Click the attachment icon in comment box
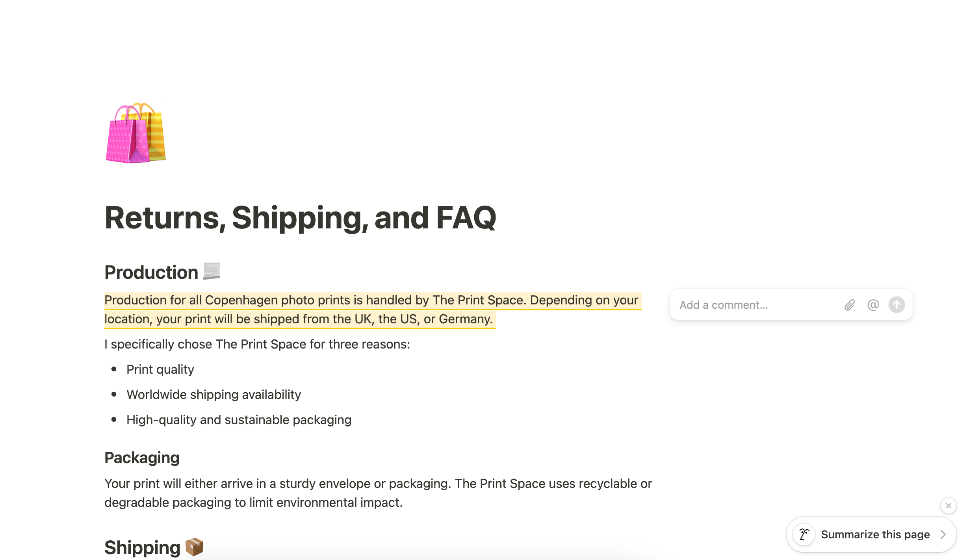The image size is (969, 560). (x=850, y=305)
